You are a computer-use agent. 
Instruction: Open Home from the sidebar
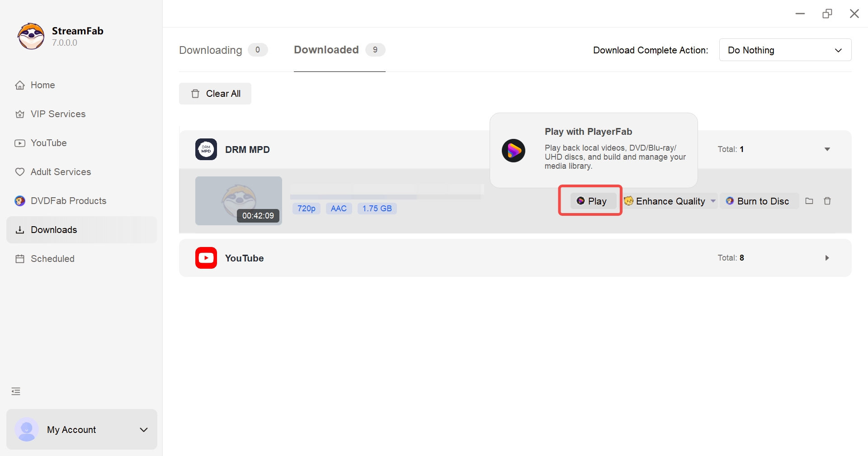click(x=42, y=85)
